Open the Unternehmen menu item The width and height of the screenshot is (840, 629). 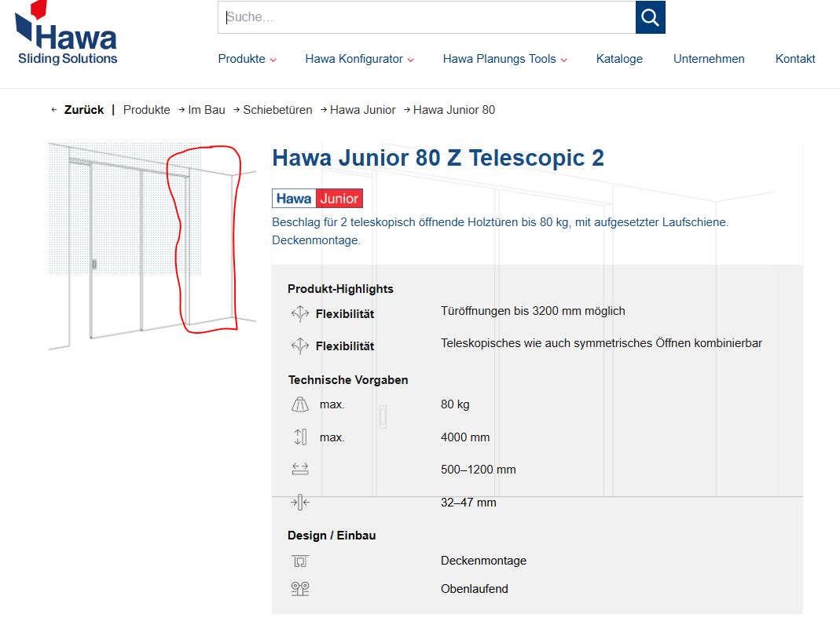[x=709, y=59]
